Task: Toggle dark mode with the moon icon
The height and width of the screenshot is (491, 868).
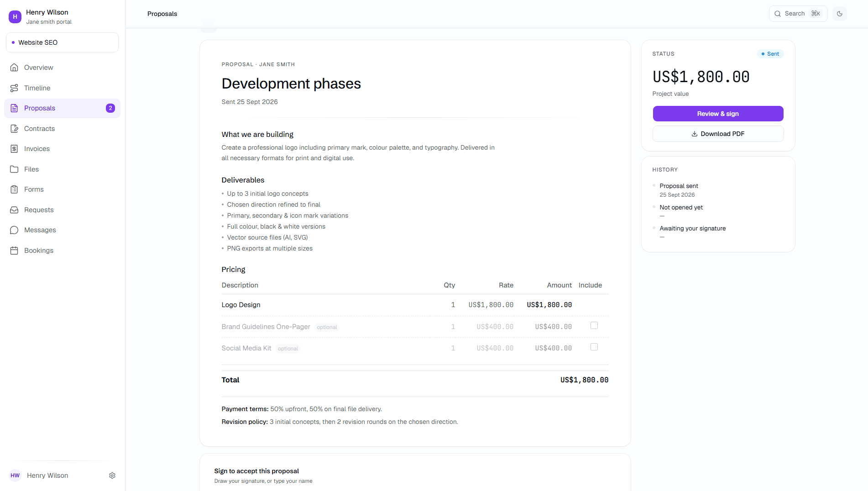Action: (x=840, y=14)
